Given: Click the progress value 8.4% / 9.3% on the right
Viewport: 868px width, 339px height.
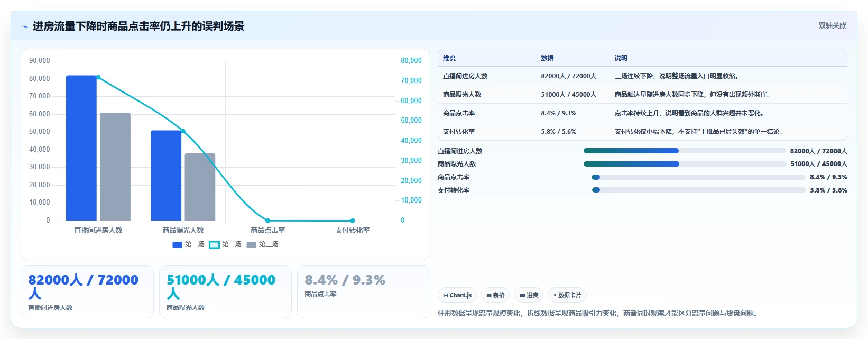Looking at the screenshot, I should tap(828, 177).
